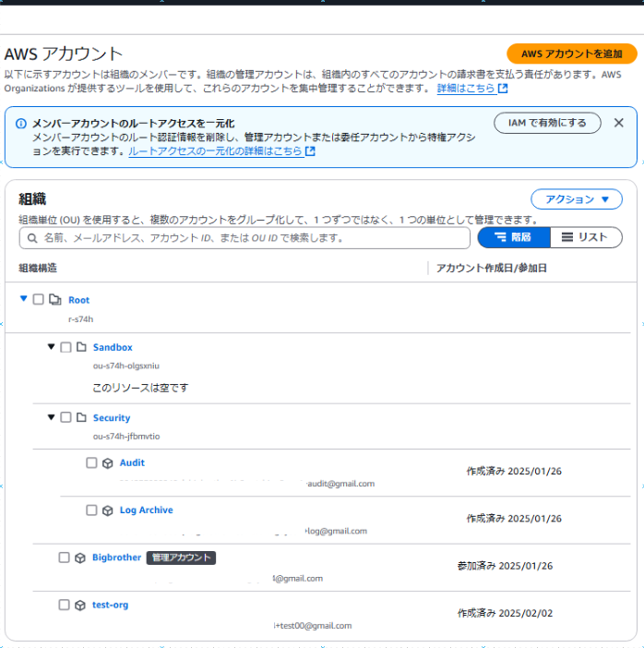Tick the Root checkbox
644x648 pixels.
click(39, 299)
